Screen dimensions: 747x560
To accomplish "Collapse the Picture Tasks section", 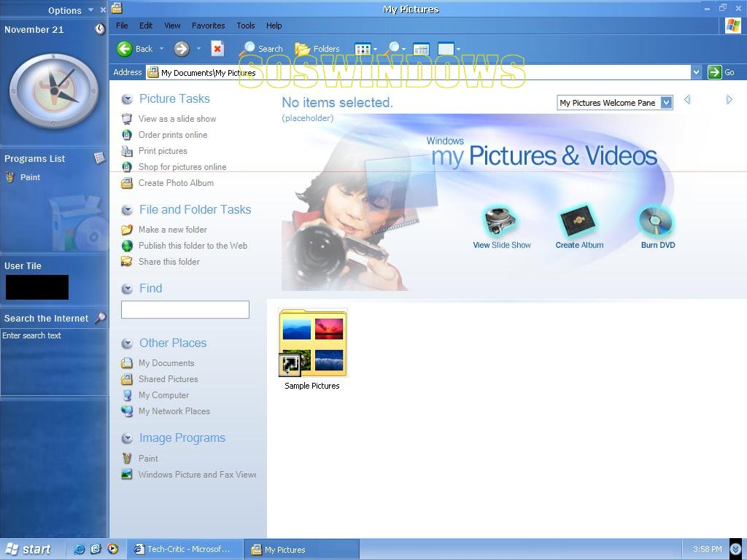I will 127,99.
